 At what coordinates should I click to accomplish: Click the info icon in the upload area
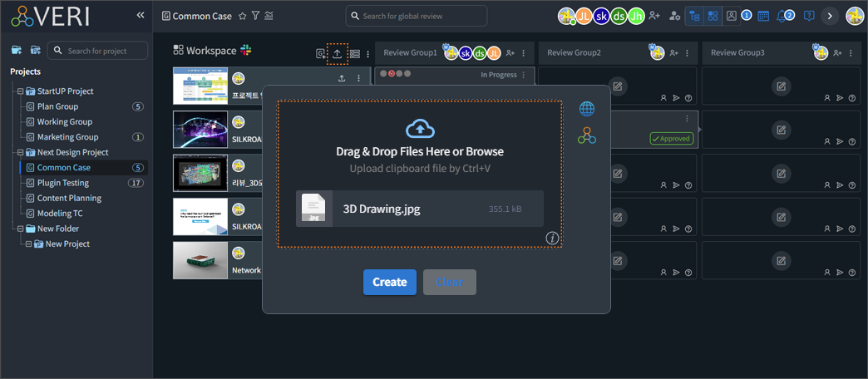(550, 239)
